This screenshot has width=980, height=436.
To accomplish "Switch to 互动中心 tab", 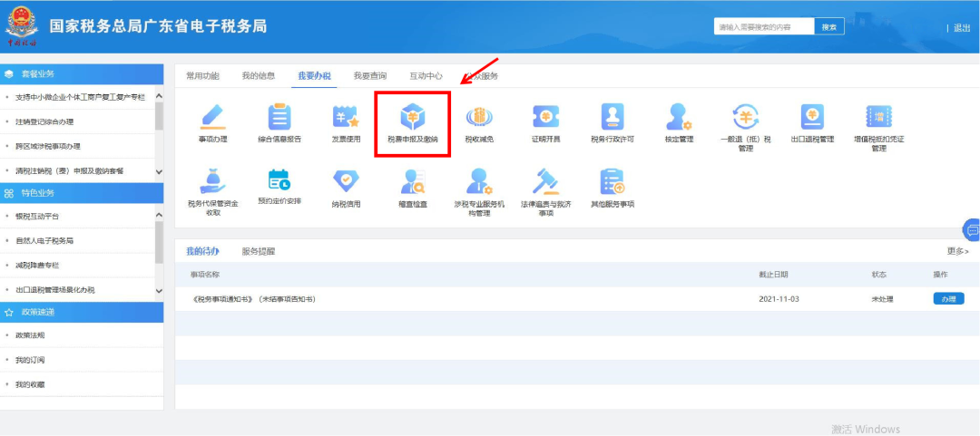I will 426,76.
